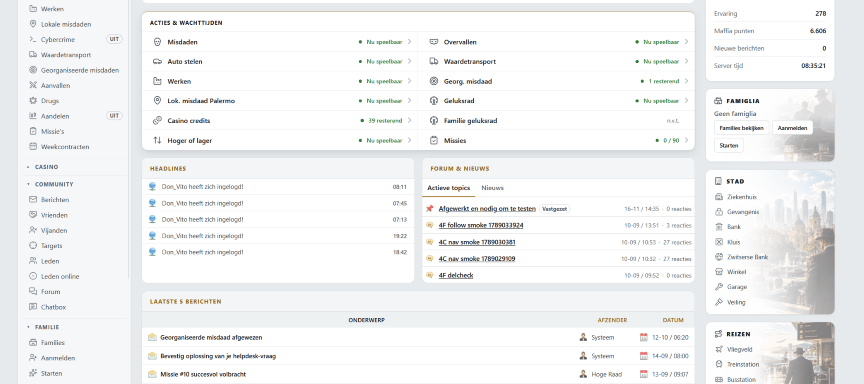Click the Vliegveld airplane icon in Reizen panel

719,349
